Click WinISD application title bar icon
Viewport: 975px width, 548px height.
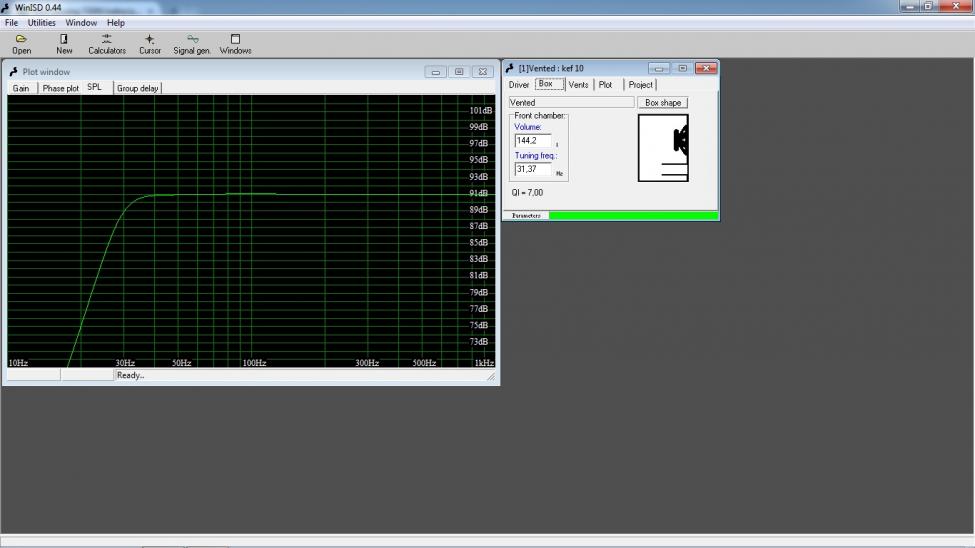(x=6, y=7)
